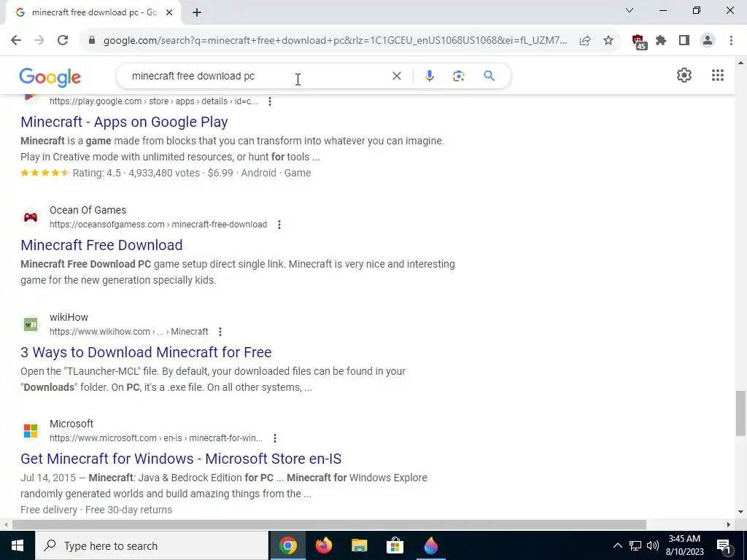Screen dimensions: 747x560
Task: Open 3 Ways to Download Minecraft for Free
Action: [146, 352]
